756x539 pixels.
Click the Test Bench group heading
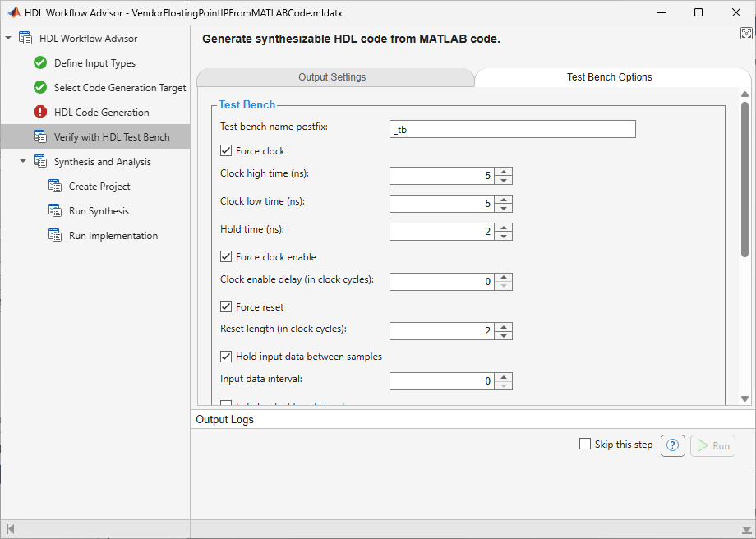(247, 104)
